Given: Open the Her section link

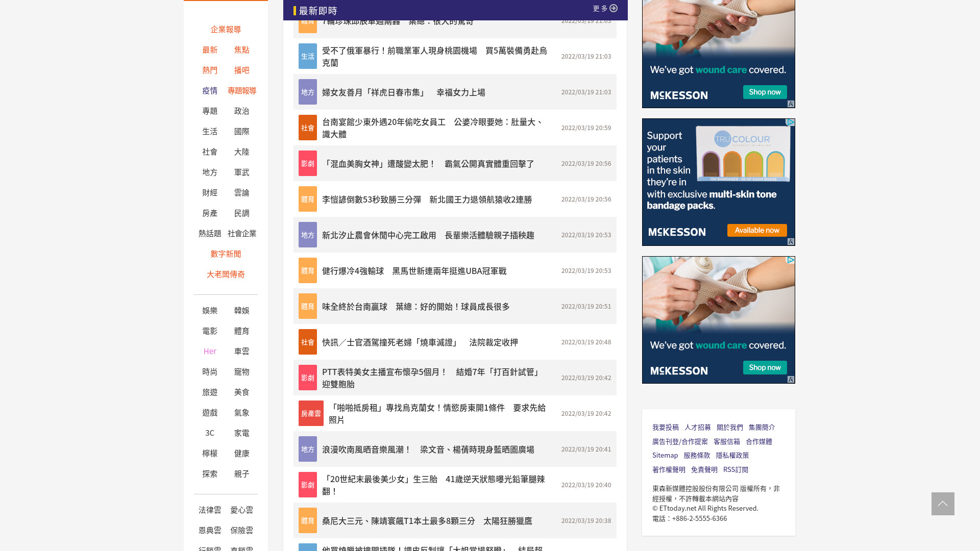Looking at the screenshot, I should point(210,351).
